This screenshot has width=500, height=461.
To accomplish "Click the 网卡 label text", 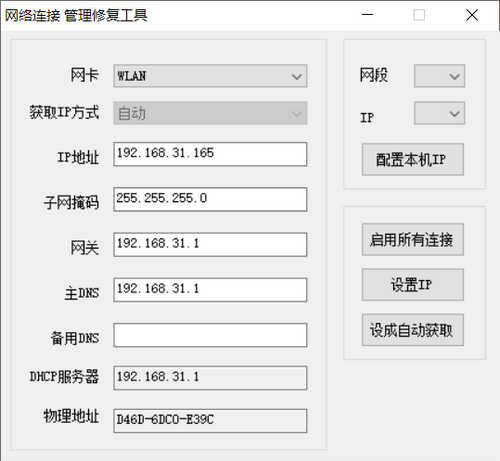I will tap(85, 74).
